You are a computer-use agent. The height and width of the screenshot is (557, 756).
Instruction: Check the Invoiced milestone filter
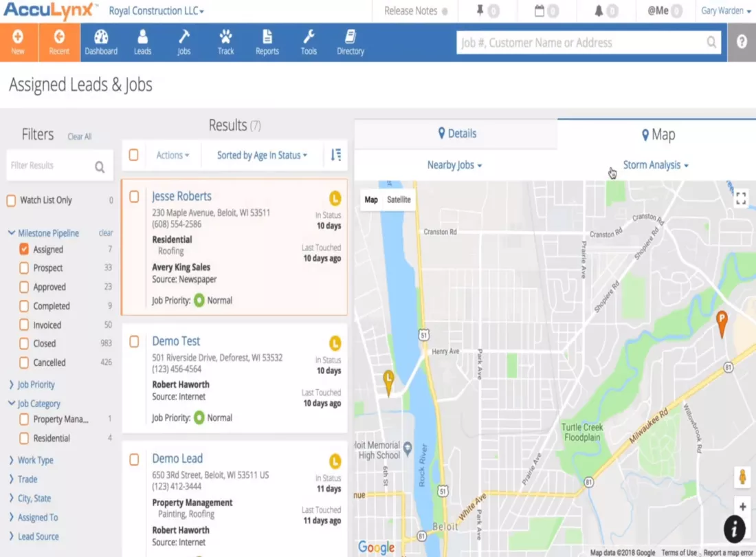24,325
